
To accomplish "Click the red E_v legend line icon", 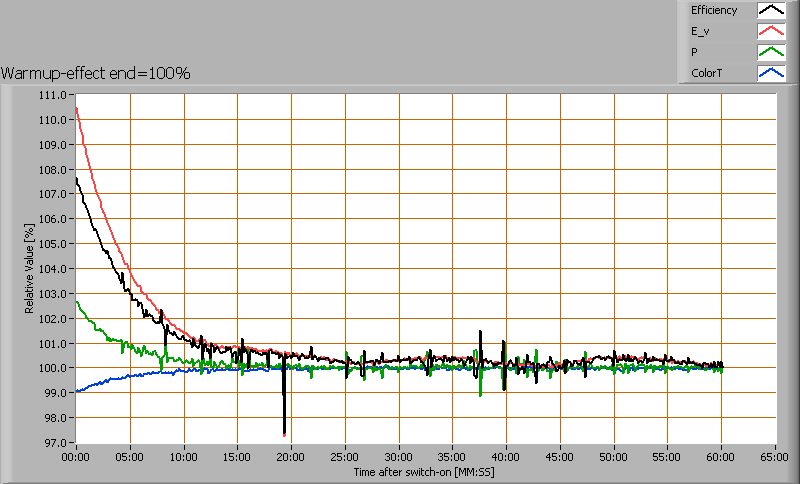I will pos(770,31).
